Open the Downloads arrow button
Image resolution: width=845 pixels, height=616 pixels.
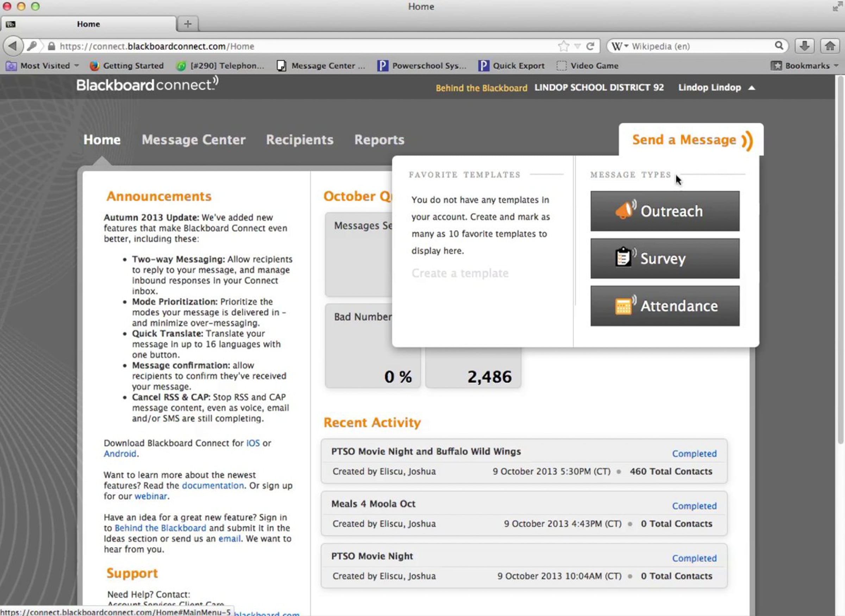coord(805,46)
